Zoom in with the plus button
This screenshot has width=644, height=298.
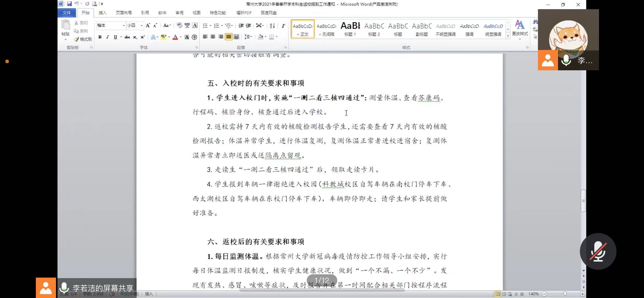(582, 294)
